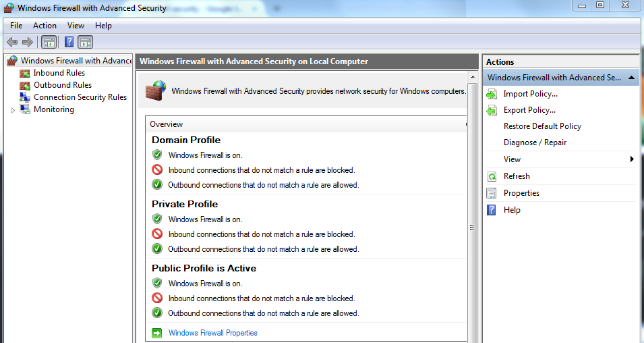
Task: Open Windows Firewall Properties link
Action: point(212,333)
